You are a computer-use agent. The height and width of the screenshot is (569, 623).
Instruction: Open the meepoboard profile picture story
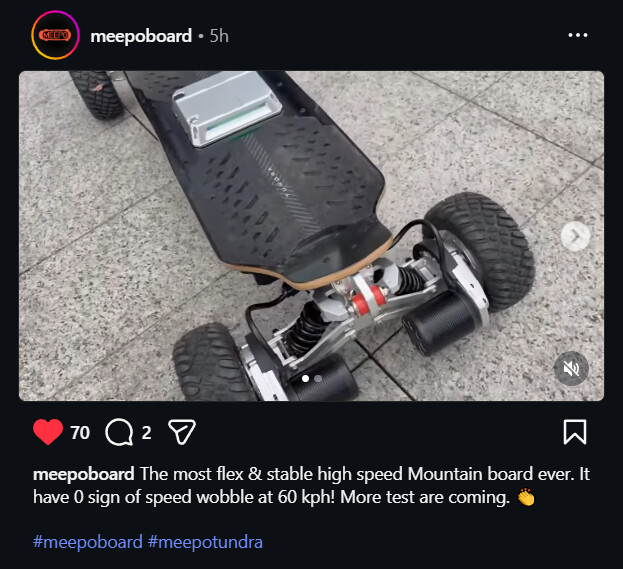click(x=55, y=35)
